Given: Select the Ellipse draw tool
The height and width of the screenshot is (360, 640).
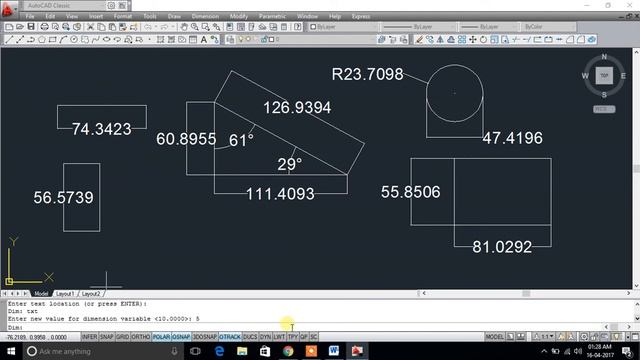Looking at the screenshot, I should tap(107, 40).
